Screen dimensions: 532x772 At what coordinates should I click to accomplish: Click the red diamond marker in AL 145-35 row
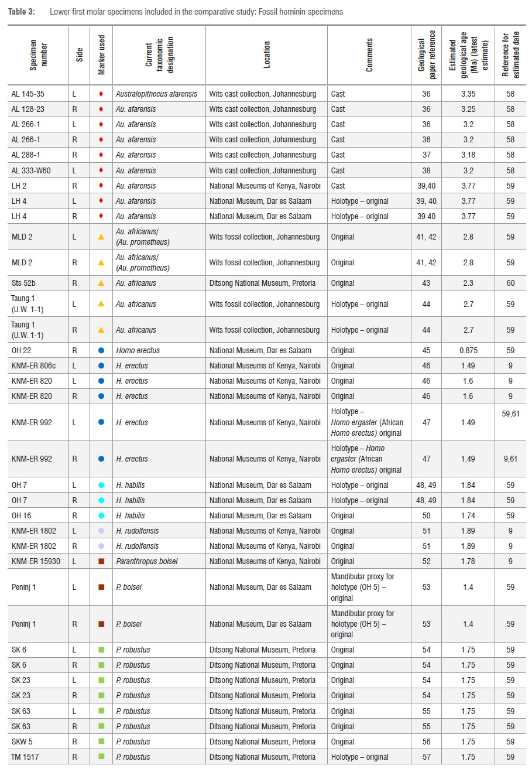[101, 94]
